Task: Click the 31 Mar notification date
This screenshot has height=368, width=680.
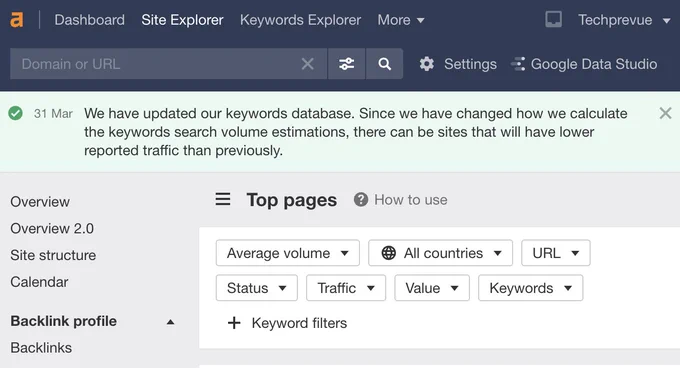Action: point(53,114)
